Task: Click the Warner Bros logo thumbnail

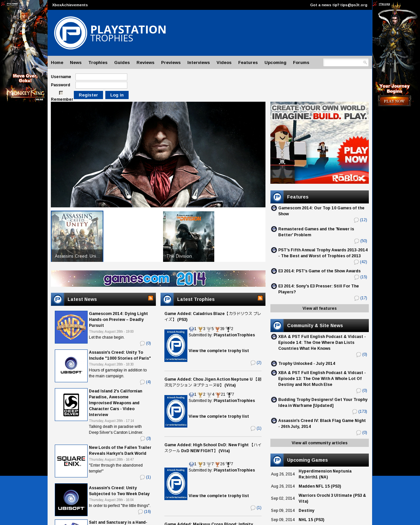Action: (71, 327)
